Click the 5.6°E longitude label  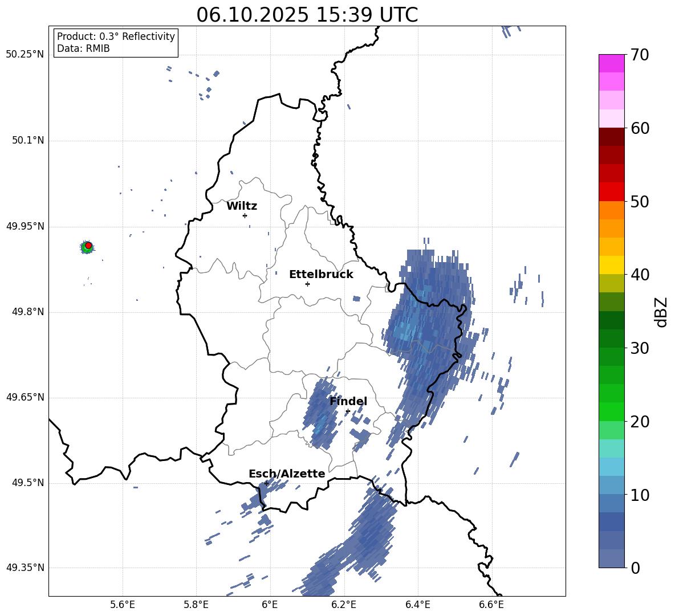tap(123, 605)
